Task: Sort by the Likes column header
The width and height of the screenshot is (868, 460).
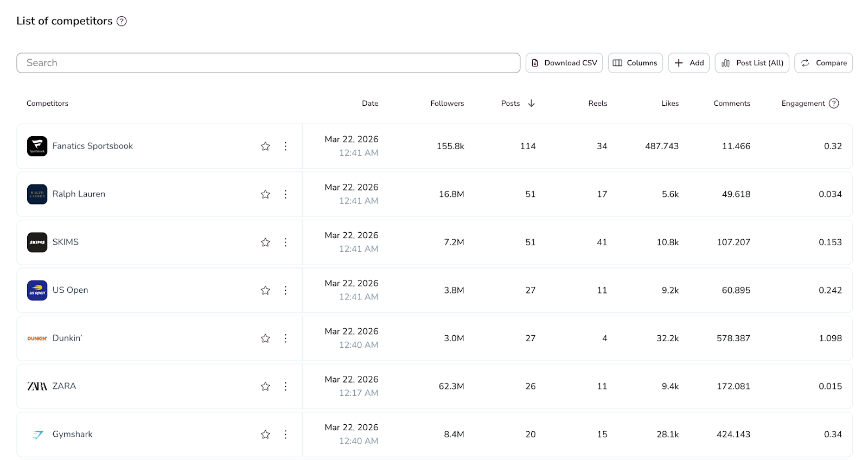Action: point(671,103)
